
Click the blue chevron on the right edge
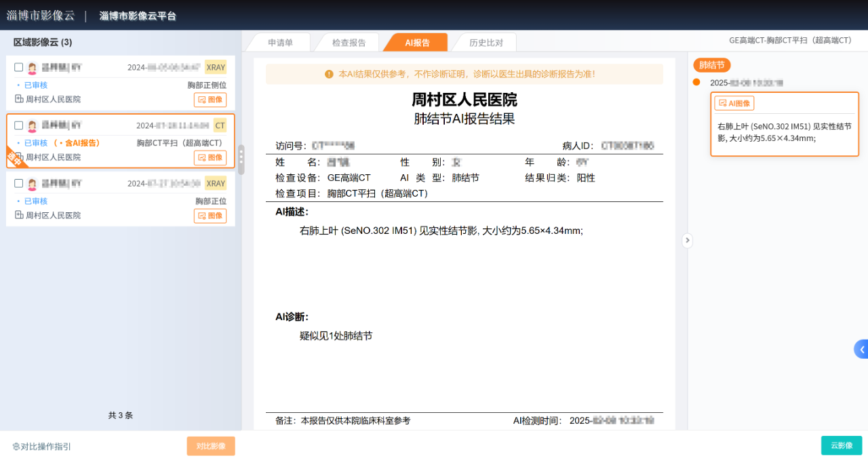point(861,349)
